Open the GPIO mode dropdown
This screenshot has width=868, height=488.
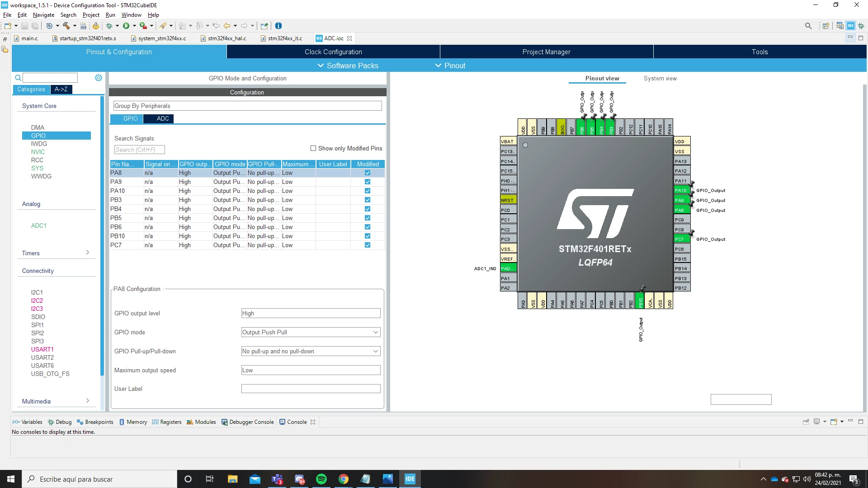311,332
